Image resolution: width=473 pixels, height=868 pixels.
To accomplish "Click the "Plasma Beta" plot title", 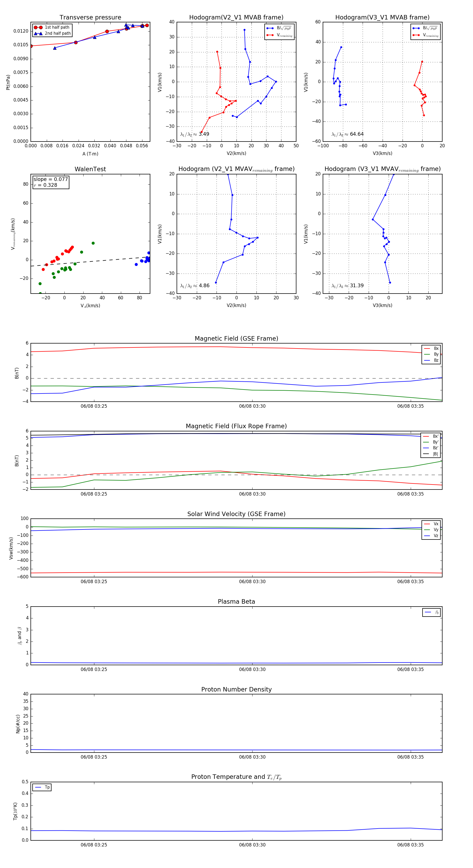I will 236,602.
